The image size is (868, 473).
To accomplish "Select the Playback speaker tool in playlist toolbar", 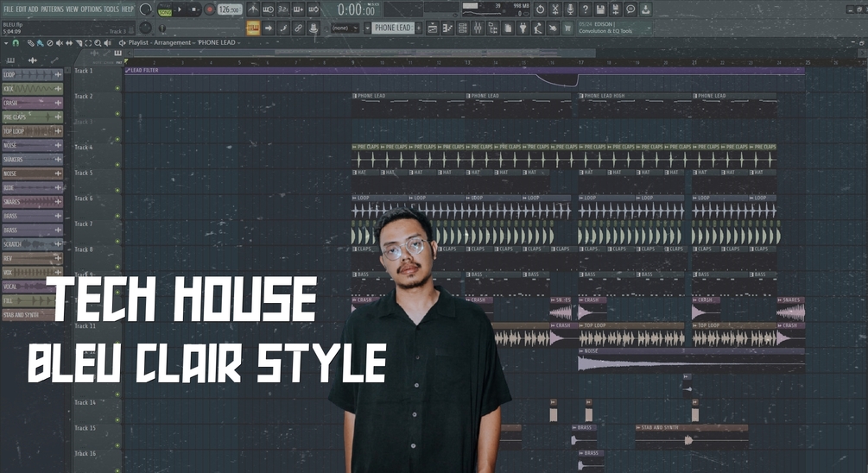I will pyautogui.click(x=107, y=42).
